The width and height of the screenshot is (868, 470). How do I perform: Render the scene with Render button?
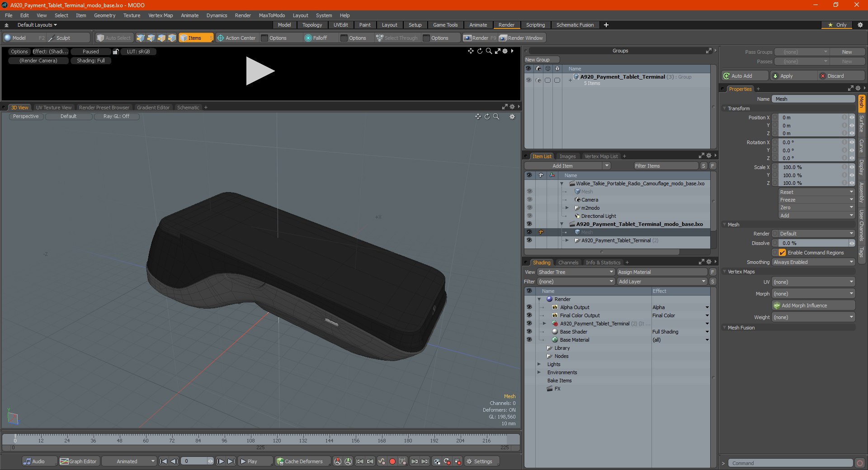coord(480,38)
